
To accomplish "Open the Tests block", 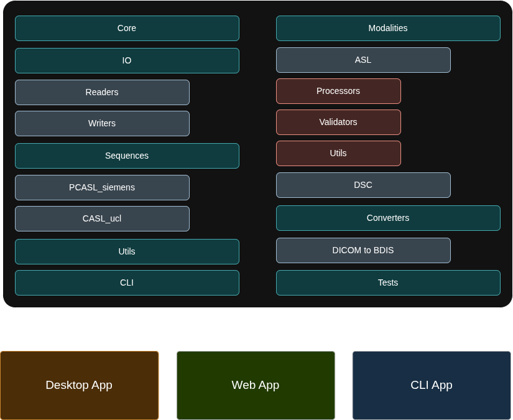I will coord(388,282).
